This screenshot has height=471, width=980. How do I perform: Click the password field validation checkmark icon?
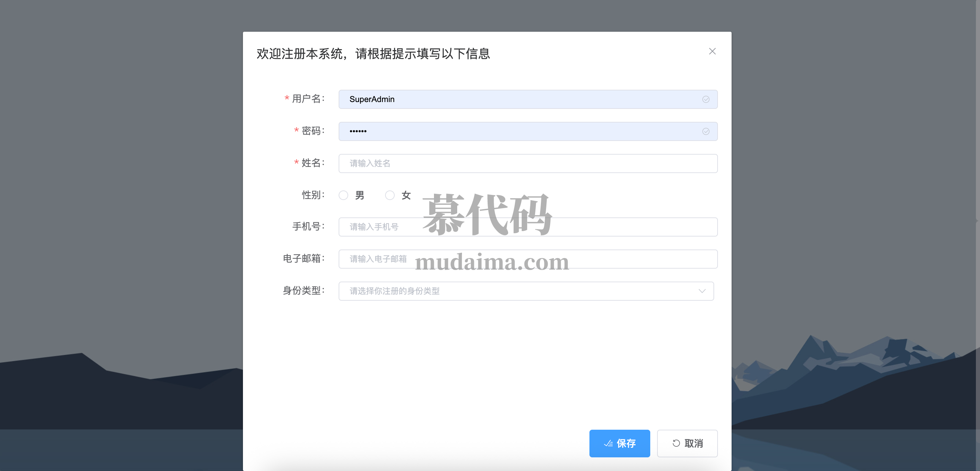click(x=705, y=131)
